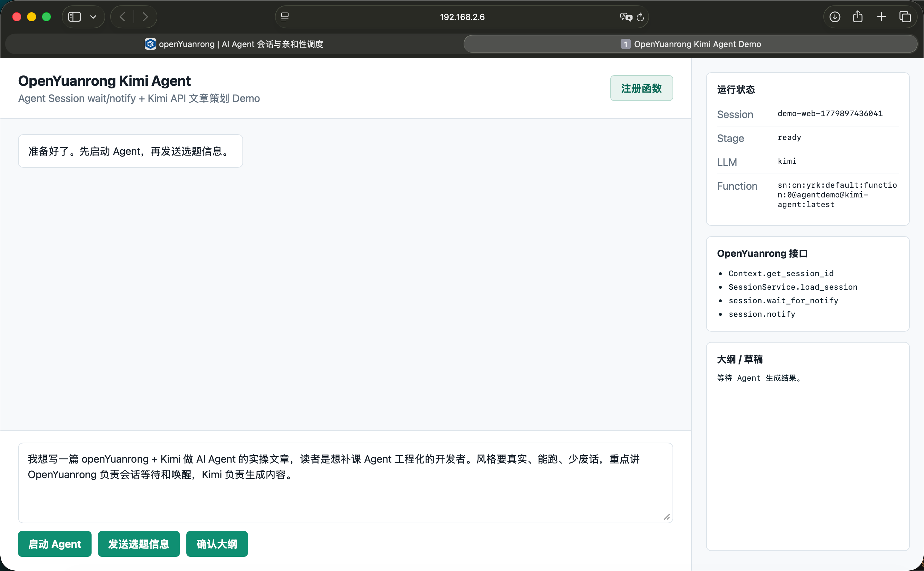Image resolution: width=924 pixels, height=571 pixels.
Task: Show tab overview icon
Action: [905, 17]
